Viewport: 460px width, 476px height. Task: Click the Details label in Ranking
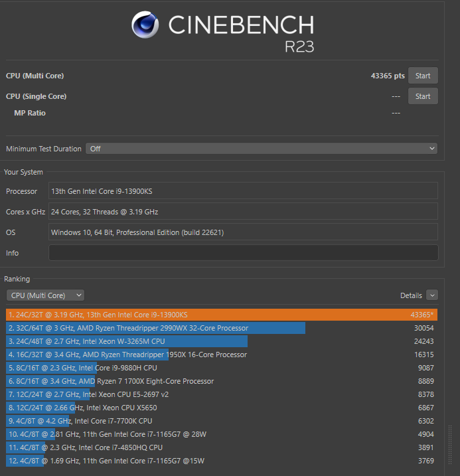(411, 295)
